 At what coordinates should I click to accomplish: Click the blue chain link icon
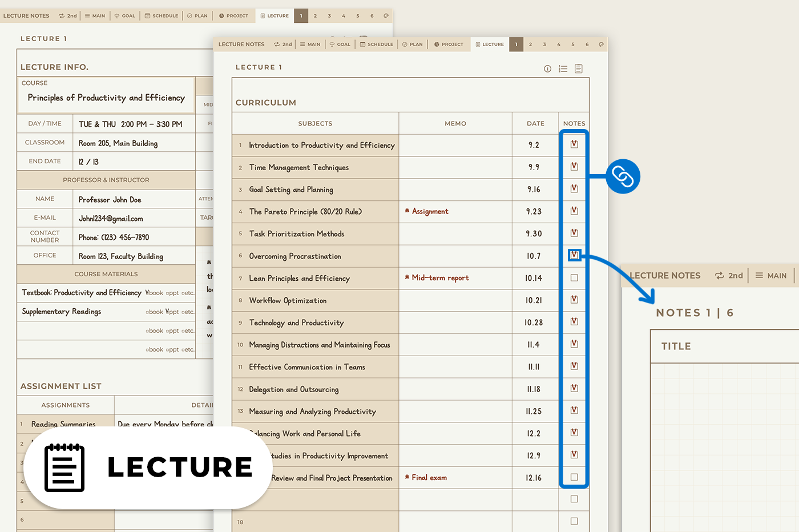pyautogui.click(x=623, y=176)
